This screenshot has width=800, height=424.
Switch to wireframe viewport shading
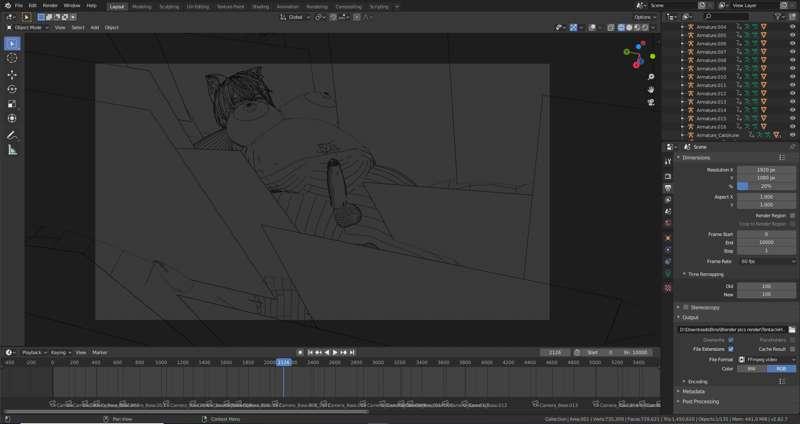click(x=621, y=28)
